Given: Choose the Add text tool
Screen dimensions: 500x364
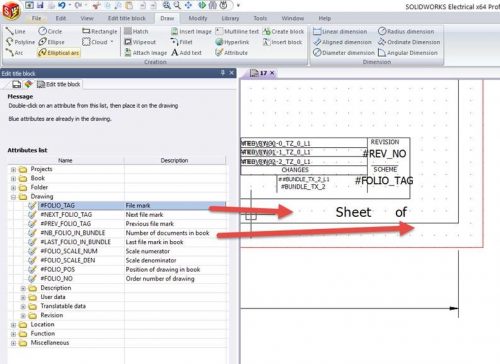Looking at the screenshot, I should click(x=186, y=53).
